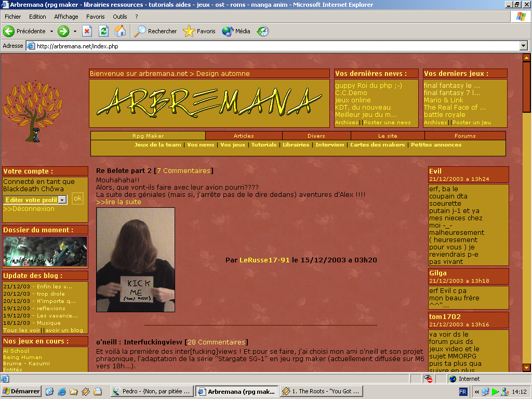Expand the address bar URL dropdown
This screenshot has height=399, width=532.
coord(524,46)
